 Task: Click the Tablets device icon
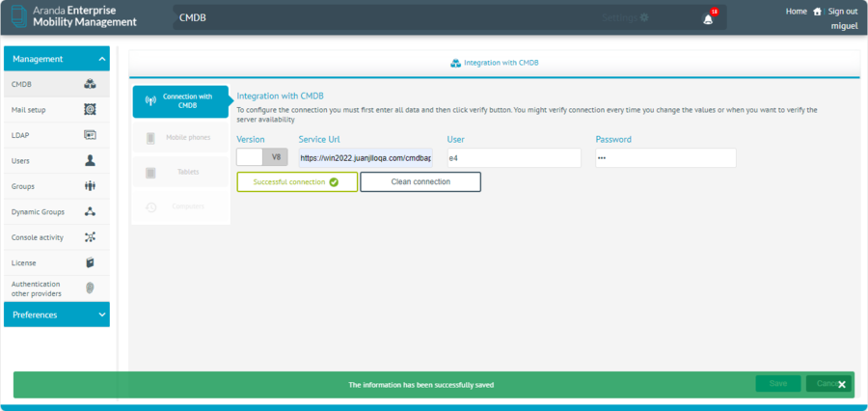150,173
